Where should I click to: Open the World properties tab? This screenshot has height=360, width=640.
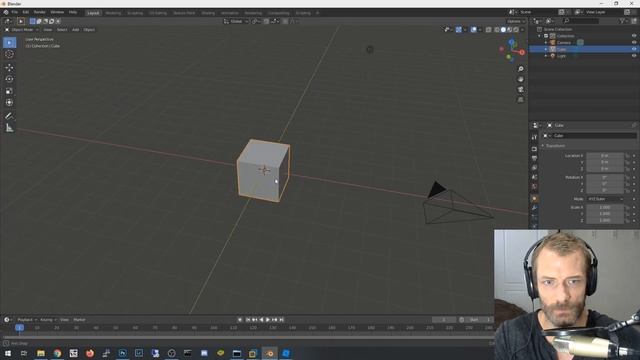coord(534,187)
